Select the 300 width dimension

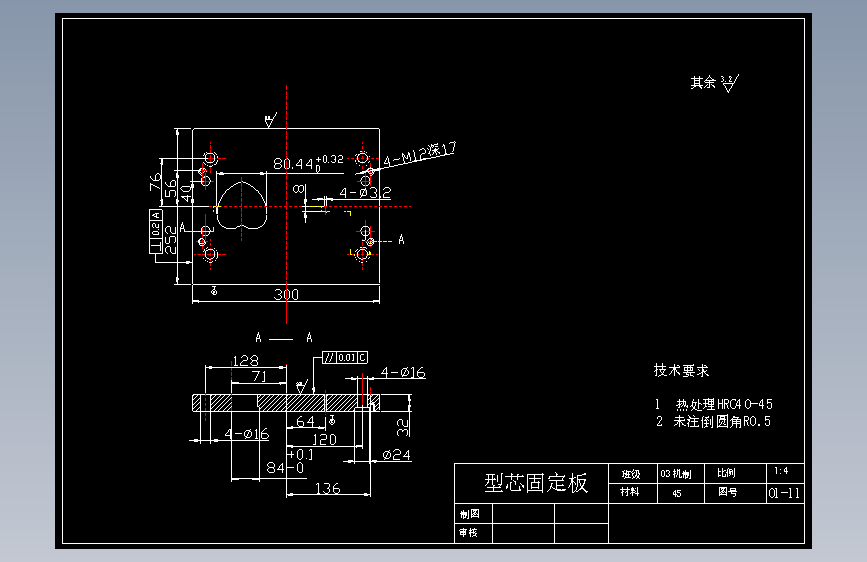pyautogui.click(x=286, y=294)
